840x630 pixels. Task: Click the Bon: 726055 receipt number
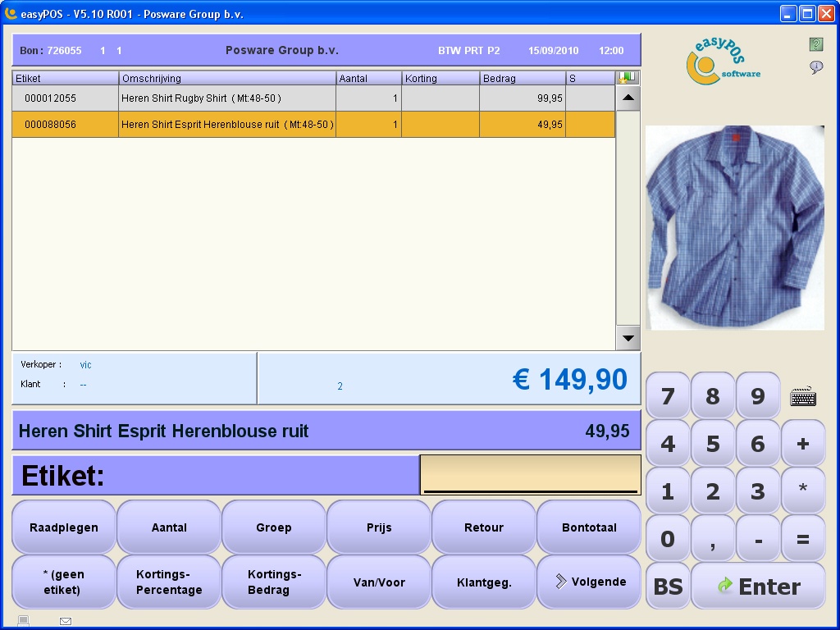pos(50,50)
